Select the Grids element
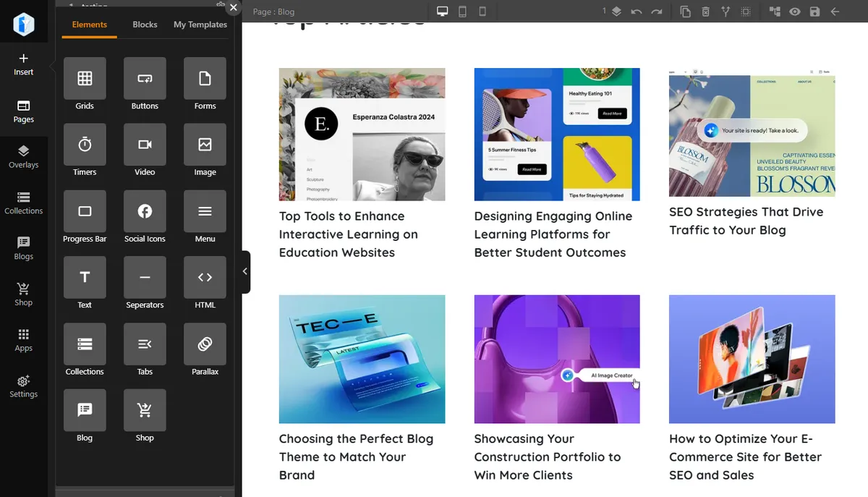Viewport: 868px width, 497px height. (x=85, y=78)
